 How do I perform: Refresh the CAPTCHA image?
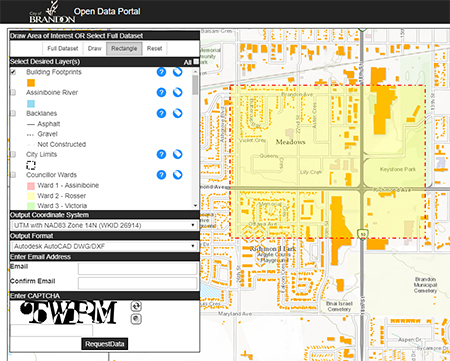click(x=136, y=306)
